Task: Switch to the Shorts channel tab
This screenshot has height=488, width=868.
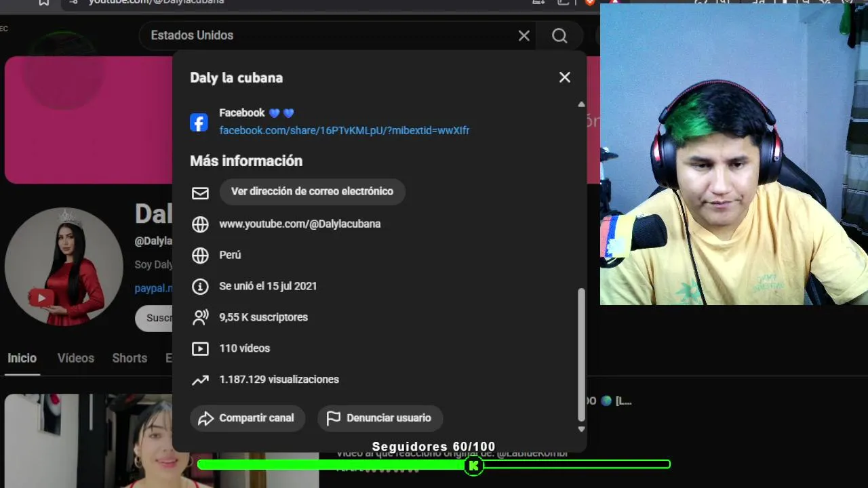Action: coord(130,358)
